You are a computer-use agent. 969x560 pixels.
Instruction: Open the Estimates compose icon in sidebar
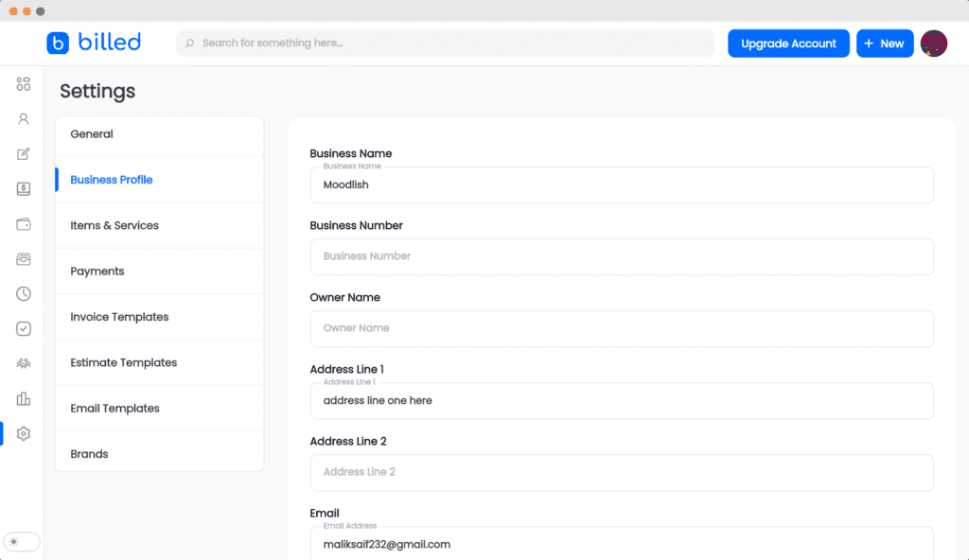tap(24, 153)
